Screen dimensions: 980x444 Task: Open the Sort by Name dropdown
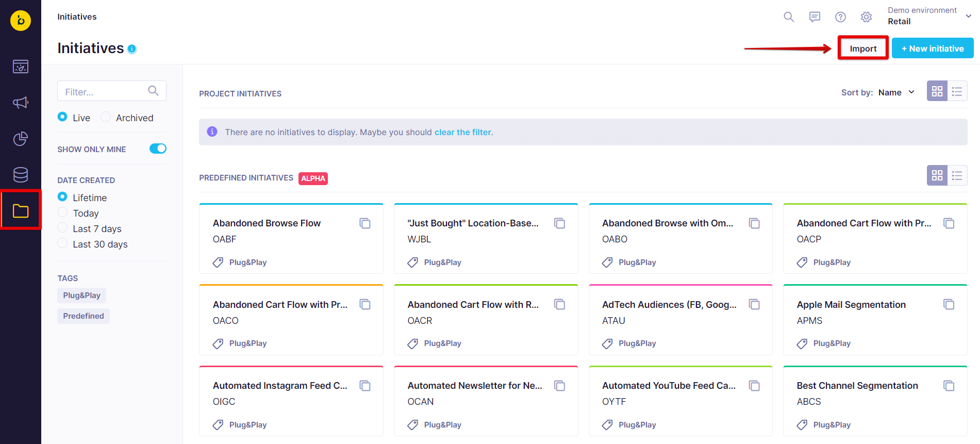click(x=896, y=92)
